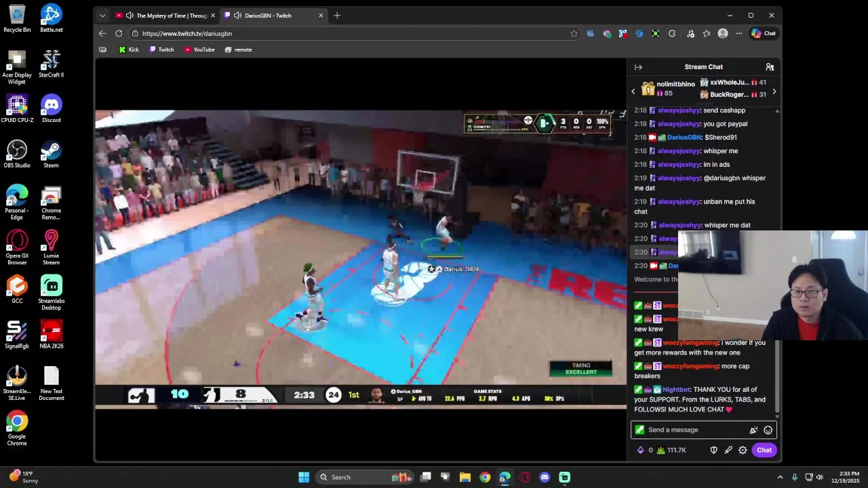Image resolution: width=868 pixels, height=488 pixels.
Task: Mute audio on the Twitch tab
Action: click(x=238, y=16)
